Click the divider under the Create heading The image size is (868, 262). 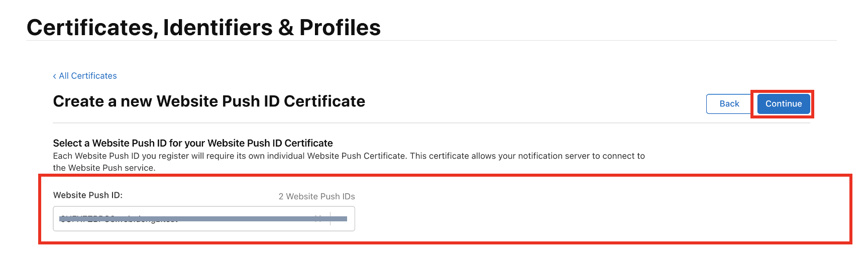431,123
